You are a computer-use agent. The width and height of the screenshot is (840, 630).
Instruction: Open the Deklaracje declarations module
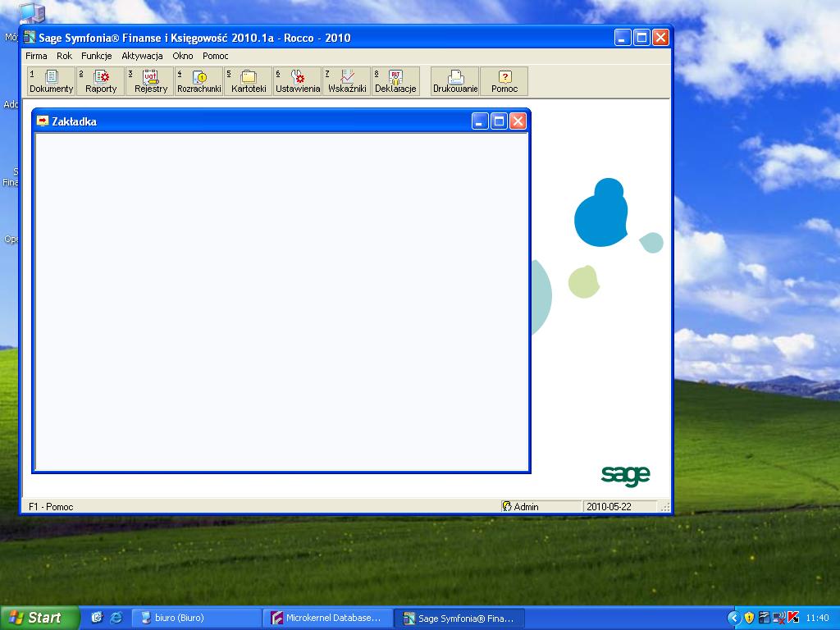[396, 81]
